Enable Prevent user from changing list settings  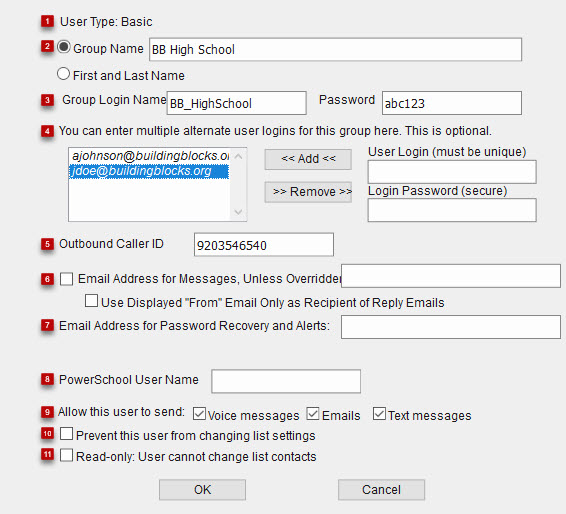pos(66,434)
